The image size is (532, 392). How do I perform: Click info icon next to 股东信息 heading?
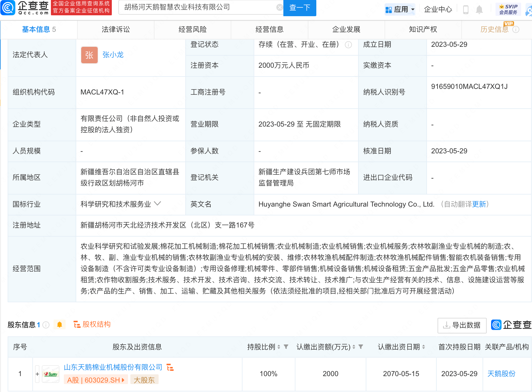46,325
